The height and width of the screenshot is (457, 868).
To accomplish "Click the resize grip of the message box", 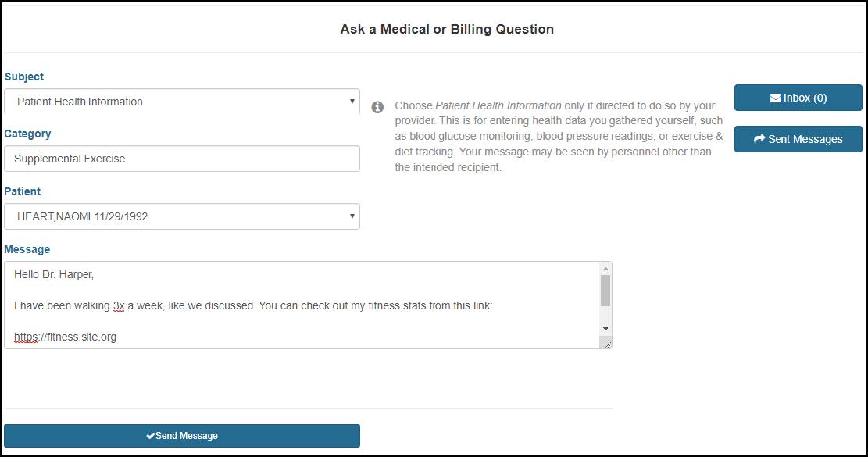I will [607, 345].
